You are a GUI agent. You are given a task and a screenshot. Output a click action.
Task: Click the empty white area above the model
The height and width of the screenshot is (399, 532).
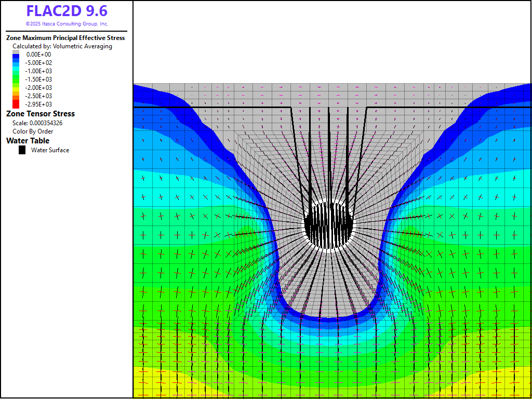tap(332, 42)
